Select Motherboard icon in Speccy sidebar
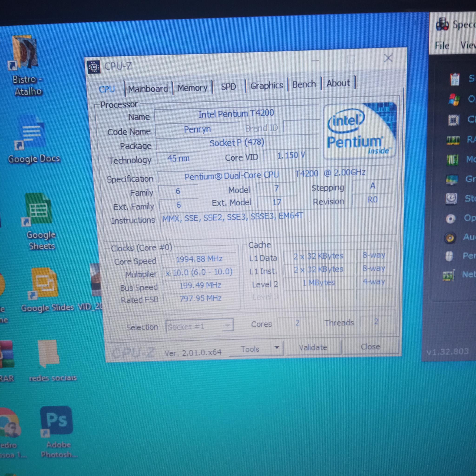Viewport: 476px width, 476px height. (x=452, y=160)
